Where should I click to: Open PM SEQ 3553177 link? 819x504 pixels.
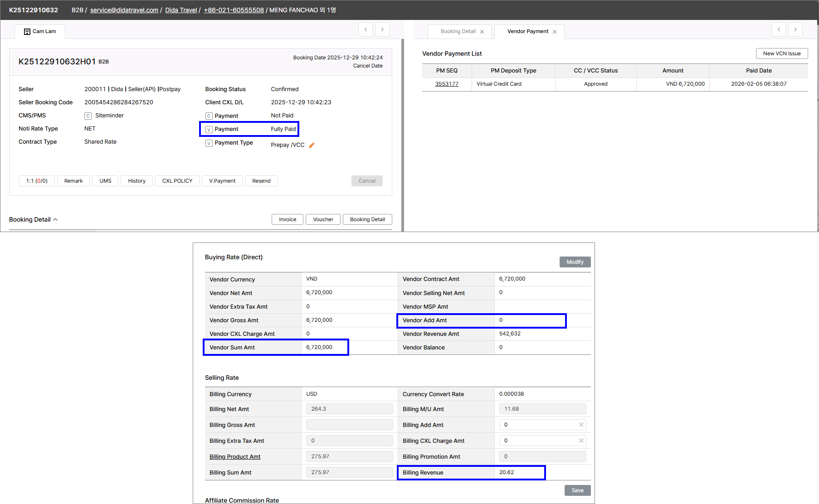tap(447, 84)
